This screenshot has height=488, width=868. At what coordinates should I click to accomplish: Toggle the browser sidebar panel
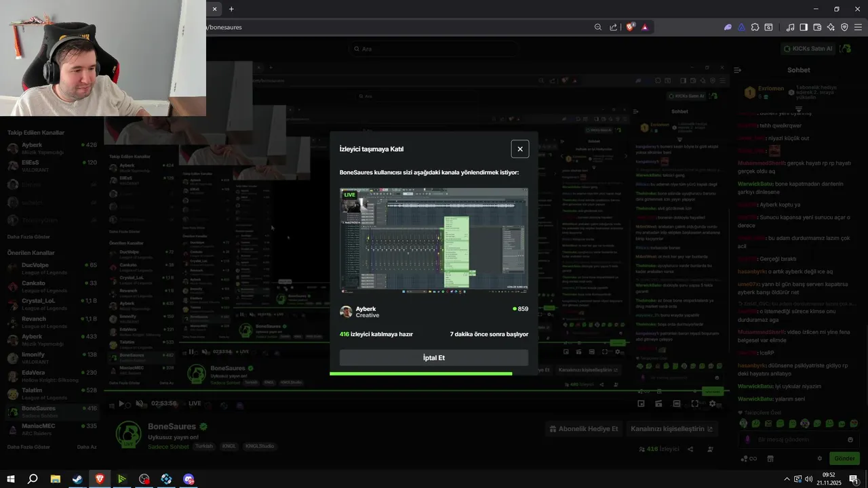[804, 27]
